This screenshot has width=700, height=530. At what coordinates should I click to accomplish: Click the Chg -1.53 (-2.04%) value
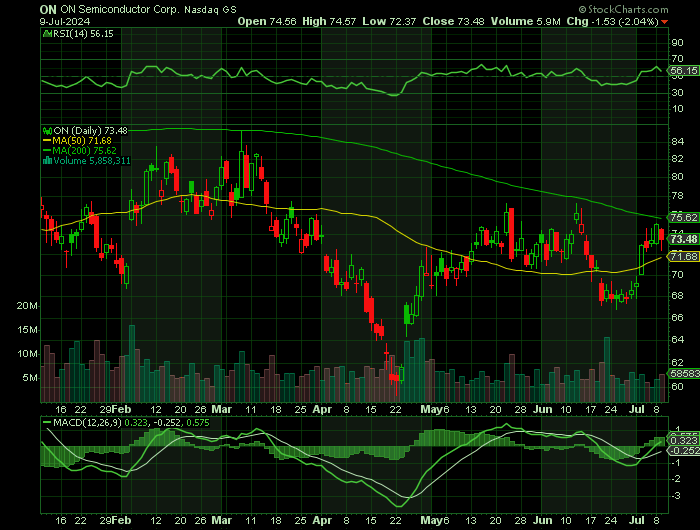click(612, 21)
